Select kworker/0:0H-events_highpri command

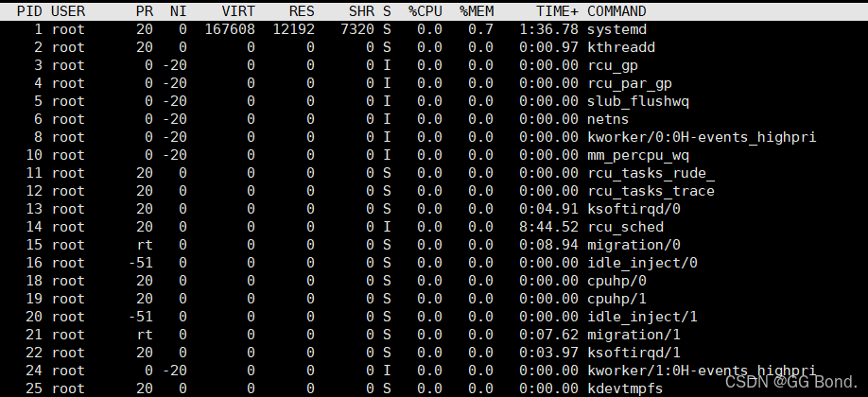[702, 137]
